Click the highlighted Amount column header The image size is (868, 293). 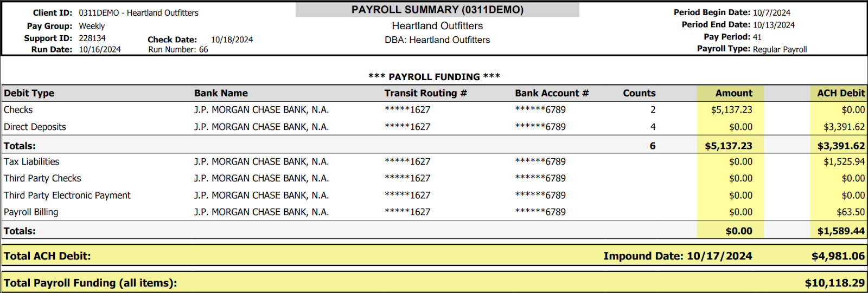click(733, 93)
